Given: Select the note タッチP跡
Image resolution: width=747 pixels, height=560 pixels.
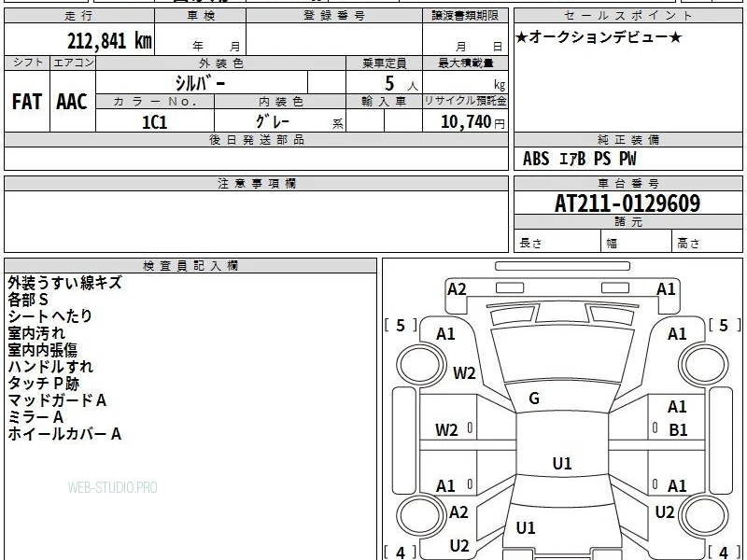Looking at the screenshot, I should coord(43,384).
